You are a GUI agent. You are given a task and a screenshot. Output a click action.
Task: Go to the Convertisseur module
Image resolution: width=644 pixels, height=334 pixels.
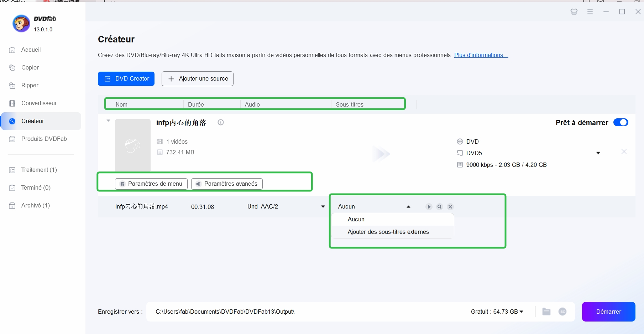click(x=39, y=103)
